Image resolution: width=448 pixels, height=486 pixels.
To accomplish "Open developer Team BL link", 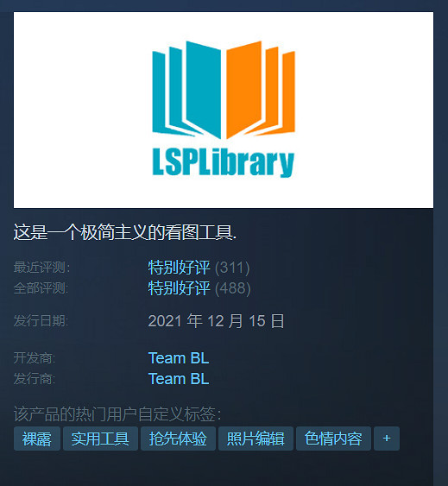I will [x=179, y=358].
